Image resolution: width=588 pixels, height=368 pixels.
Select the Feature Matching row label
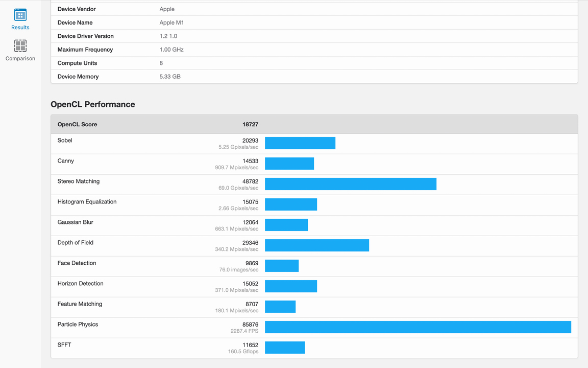(80, 304)
